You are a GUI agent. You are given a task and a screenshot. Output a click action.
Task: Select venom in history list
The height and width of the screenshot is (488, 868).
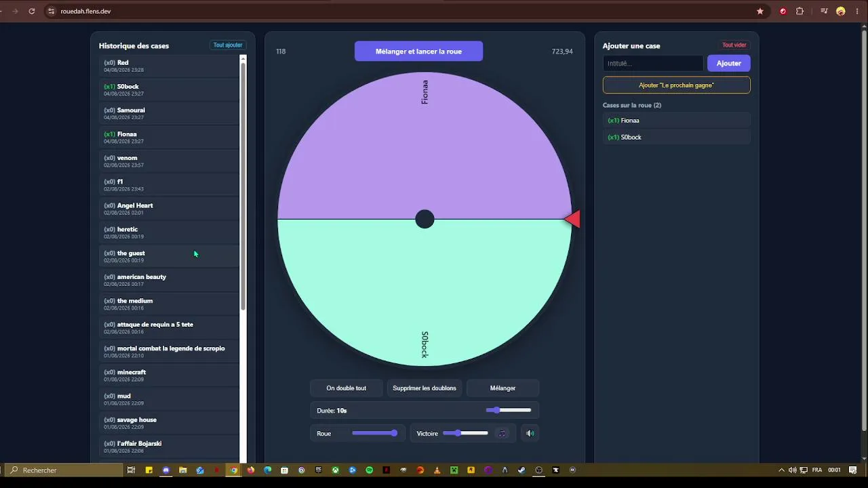(169, 161)
